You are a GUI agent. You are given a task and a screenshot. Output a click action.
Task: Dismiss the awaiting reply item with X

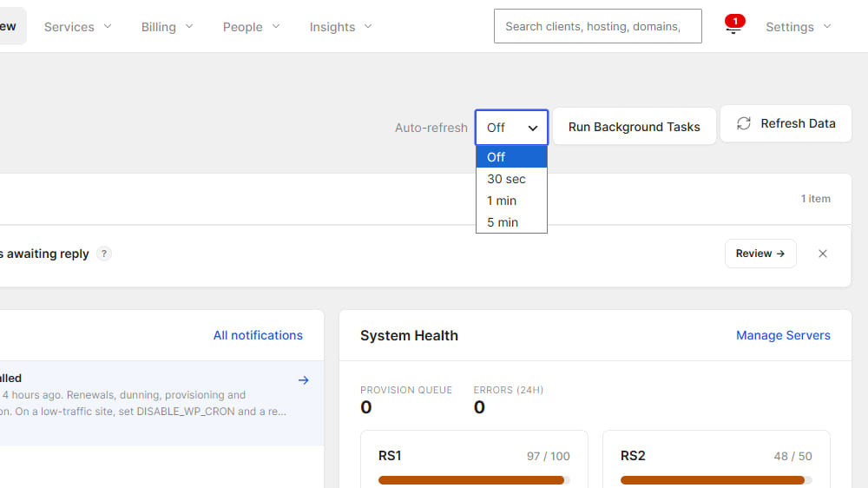tap(823, 254)
